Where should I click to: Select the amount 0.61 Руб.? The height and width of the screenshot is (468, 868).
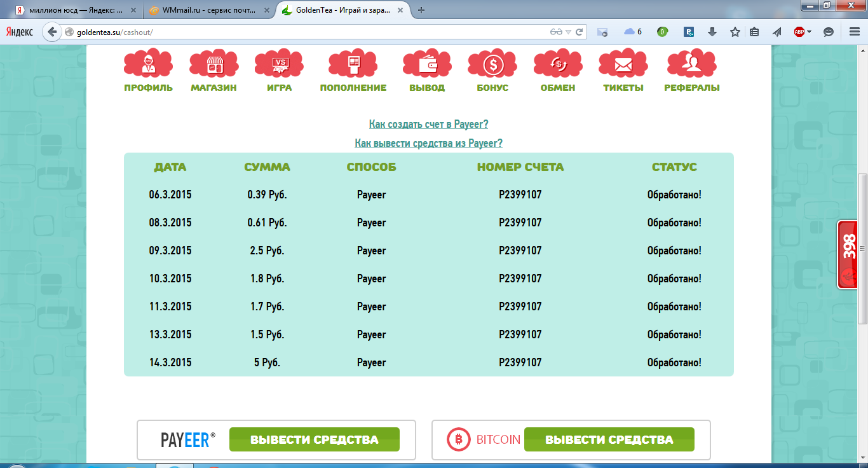tap(267, 223)
